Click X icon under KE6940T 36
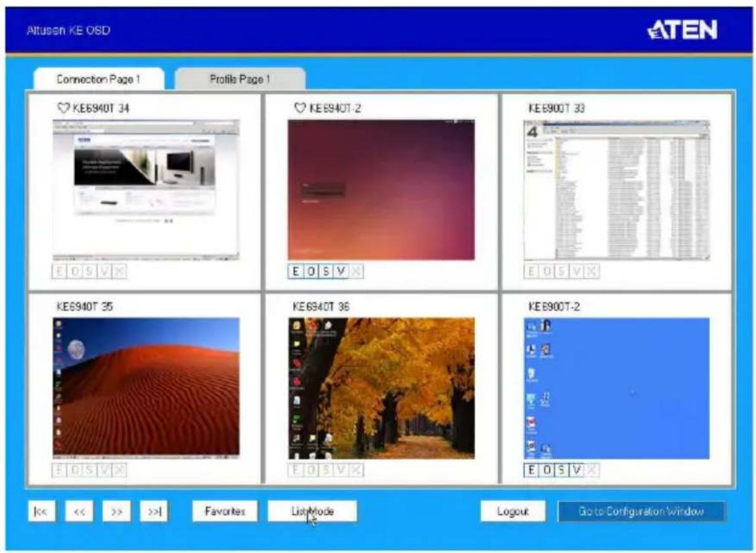Screen dimensions: 756x553 coord(356,469)
